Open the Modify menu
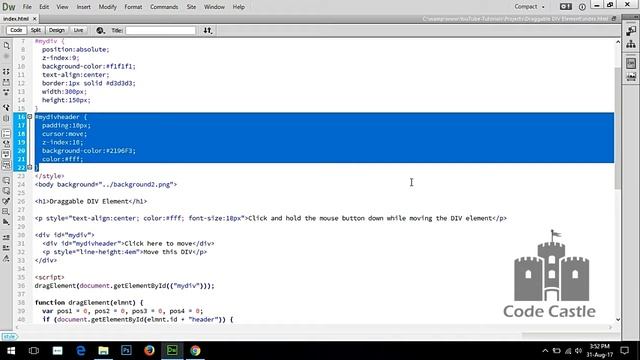The image size is (640, 360). pos(107,7)
